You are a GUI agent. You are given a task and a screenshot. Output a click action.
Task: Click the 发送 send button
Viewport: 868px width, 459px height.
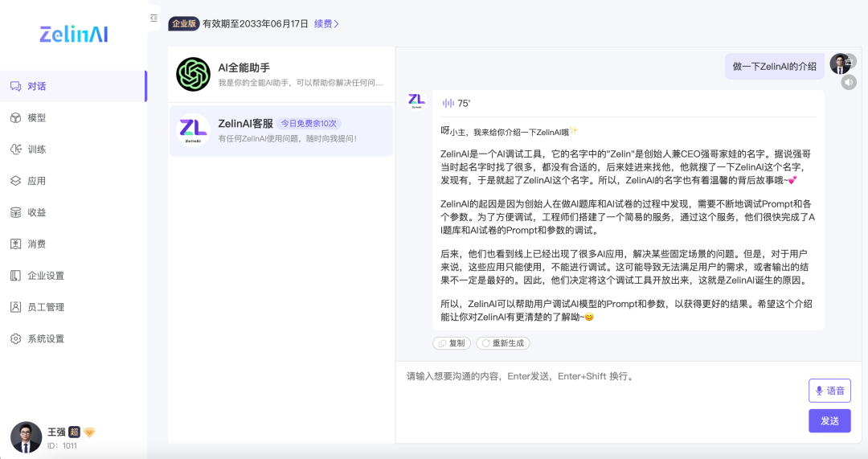(x=829, y=420)
